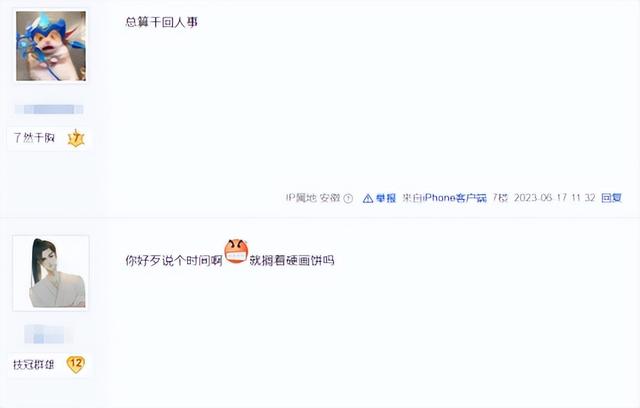Click the level 12 heart badge
Screen dimensions: 640x408
tap(76, 364)
